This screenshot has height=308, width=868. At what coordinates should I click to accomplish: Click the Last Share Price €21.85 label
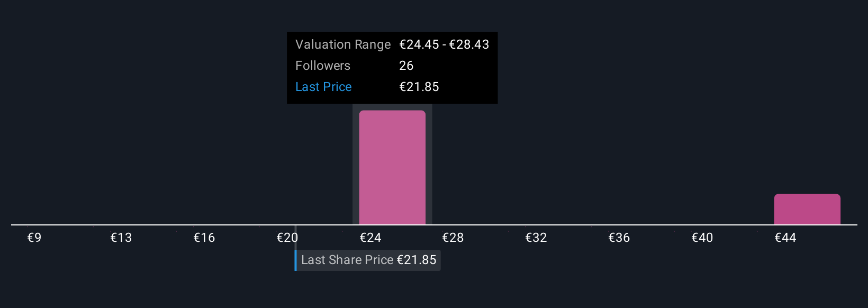click(368, 260)
